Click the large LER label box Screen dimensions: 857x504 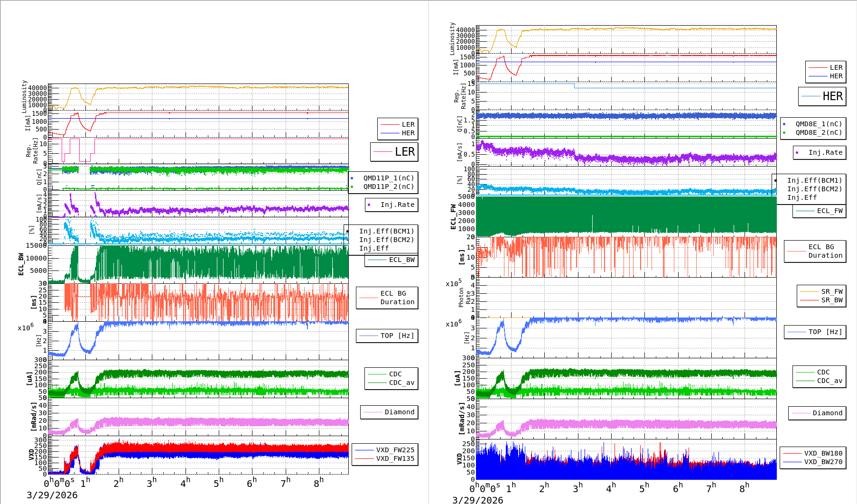(394, 152)
